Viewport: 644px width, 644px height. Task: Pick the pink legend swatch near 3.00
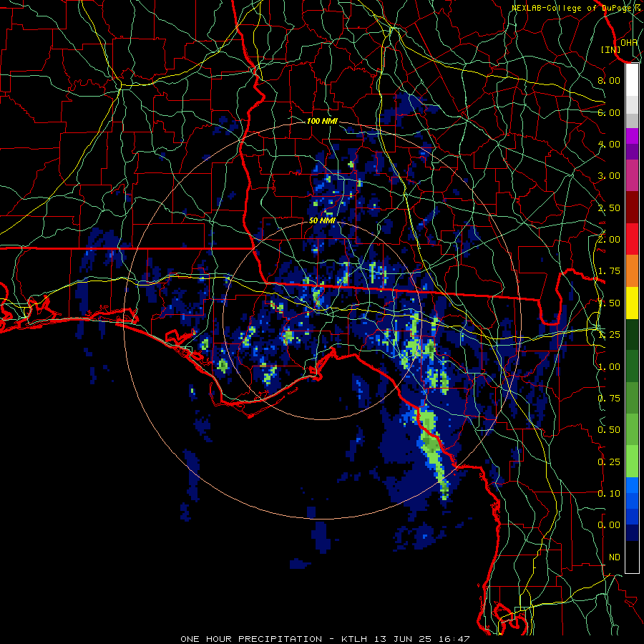[x=632, y=175]
